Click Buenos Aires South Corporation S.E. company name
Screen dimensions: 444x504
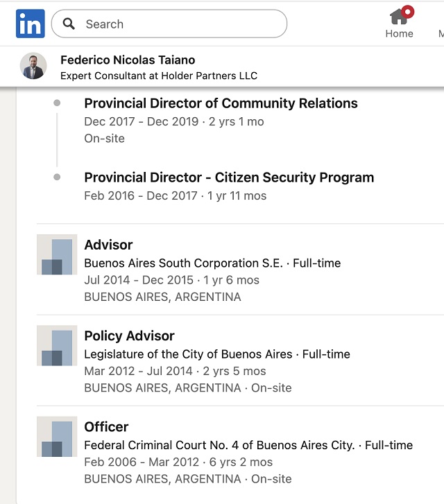tap(183, 263)
